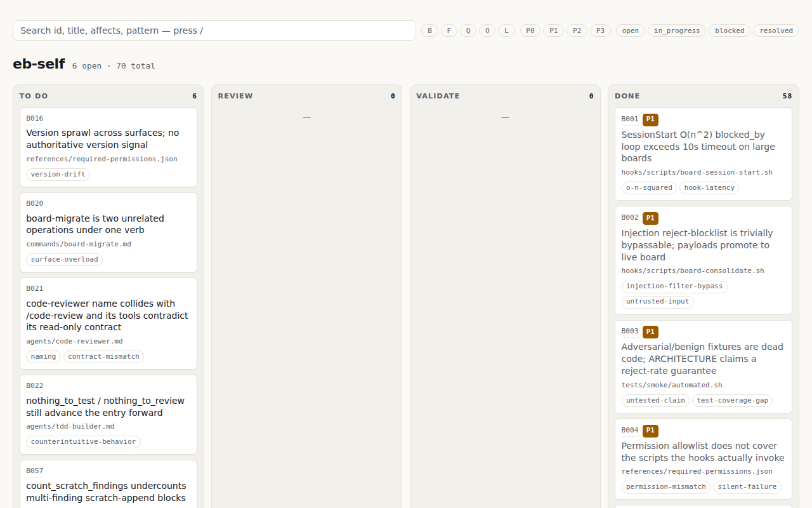Filter by P3 priority chip
The height and width of the screenshot is (508, 812).
click(601, 30)
